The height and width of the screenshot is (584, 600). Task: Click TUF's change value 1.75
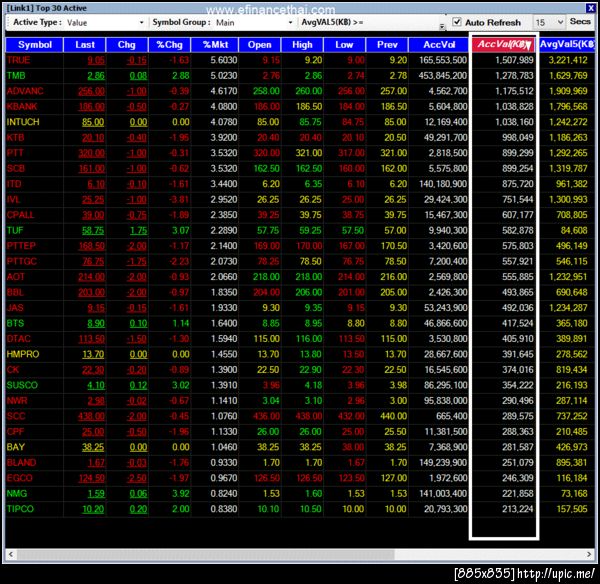tap(138, 230)
